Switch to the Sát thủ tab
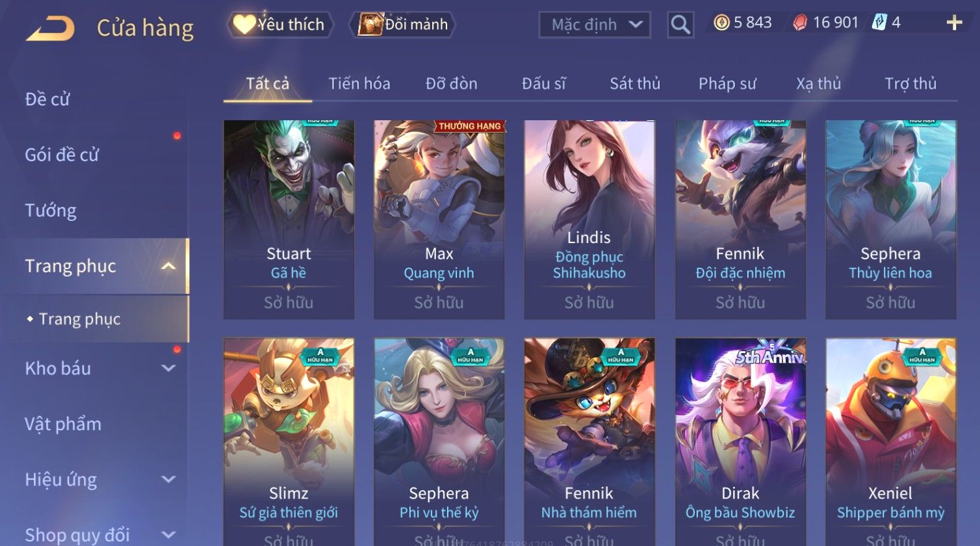 pos(635,84)
